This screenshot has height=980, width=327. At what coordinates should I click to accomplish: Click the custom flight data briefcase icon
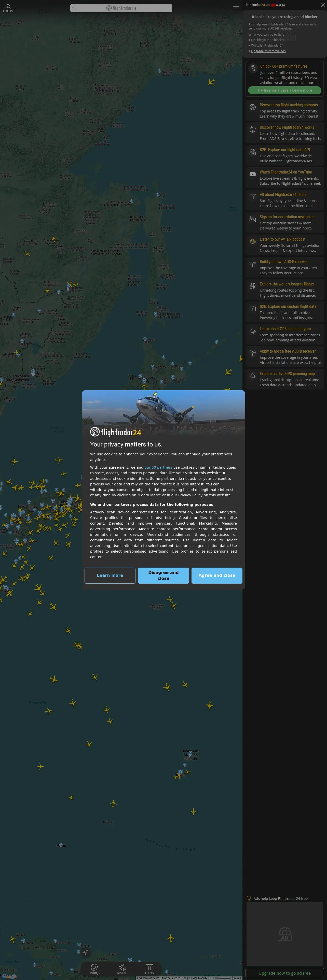coord(252,309)
